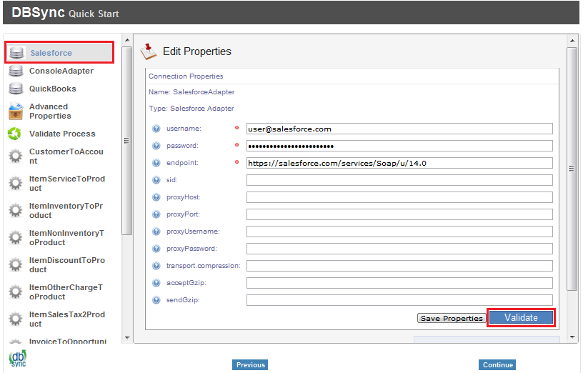The width and height of the screenshot is (588, 373).
Task: Focus the sid text field
Action: click(399, 180)
